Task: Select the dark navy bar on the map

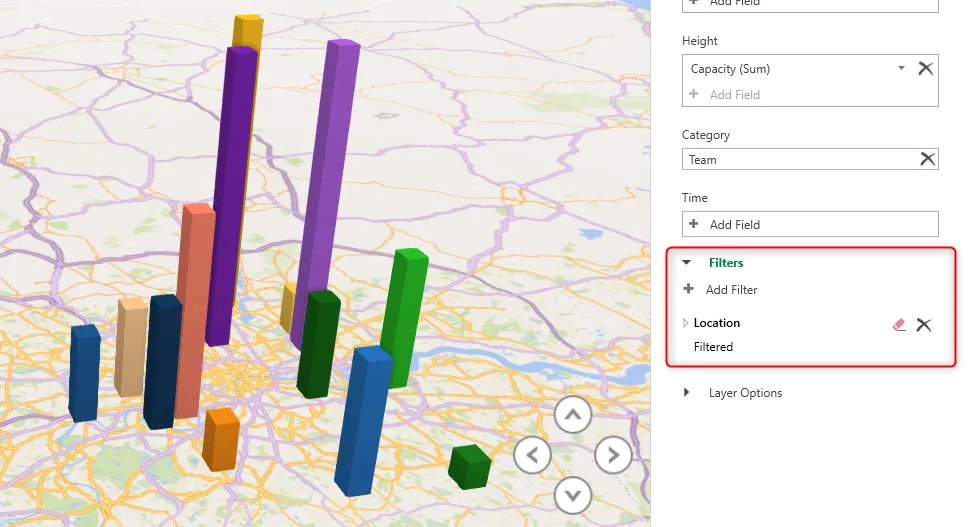Action: pyautogui.click(x=162, y=362)
